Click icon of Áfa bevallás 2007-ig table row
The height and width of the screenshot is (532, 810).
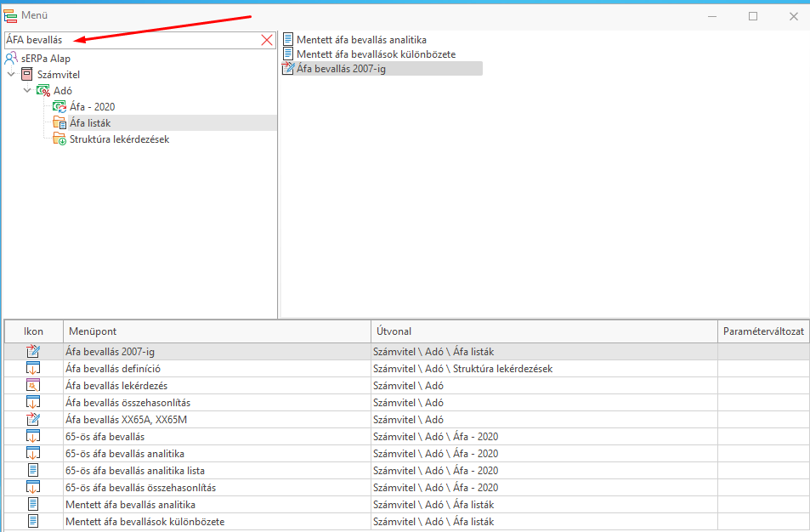point(33,351)
